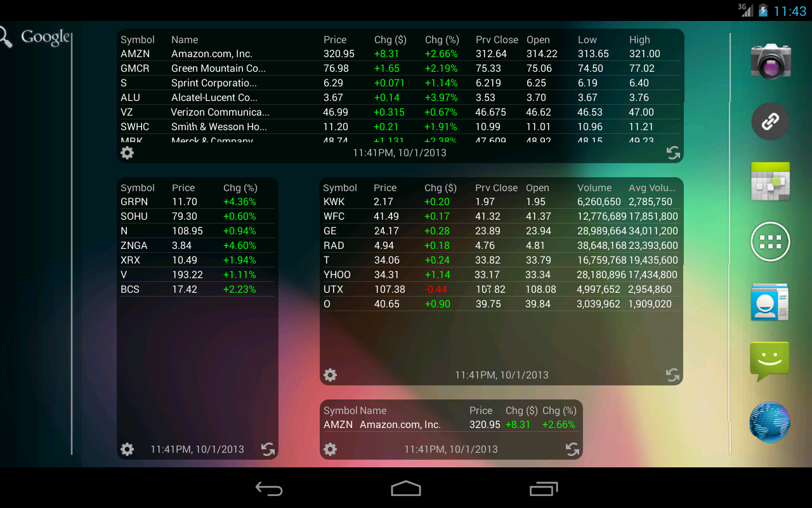Open the chain-link app icon
This screenshot has width=812, height=508.
[770, 121]
